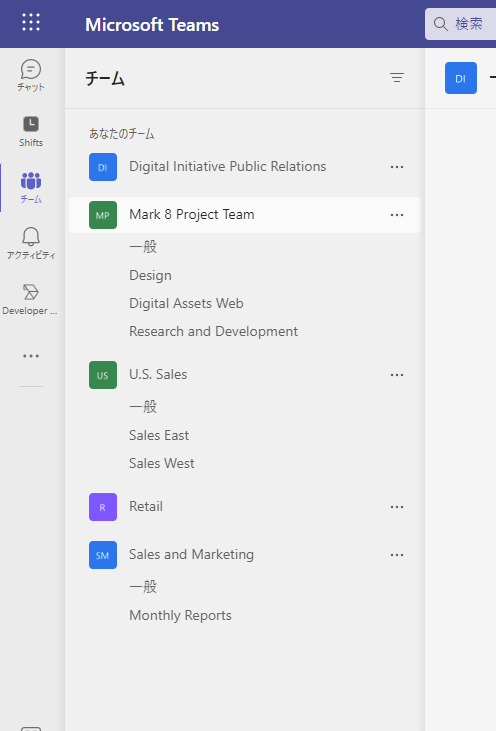Screen dimensions: 496x731
Task: Expand the Retail team
Action: coord(146,507)
